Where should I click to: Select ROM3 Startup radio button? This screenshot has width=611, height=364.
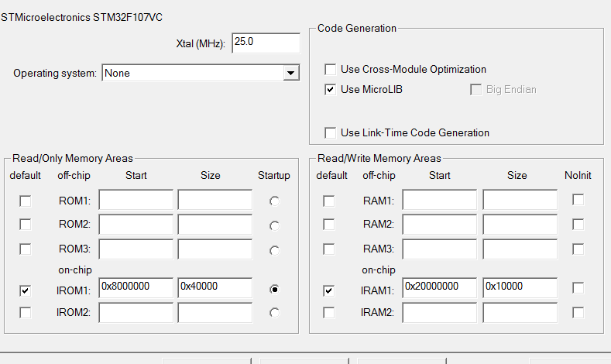tap(274, 250)
